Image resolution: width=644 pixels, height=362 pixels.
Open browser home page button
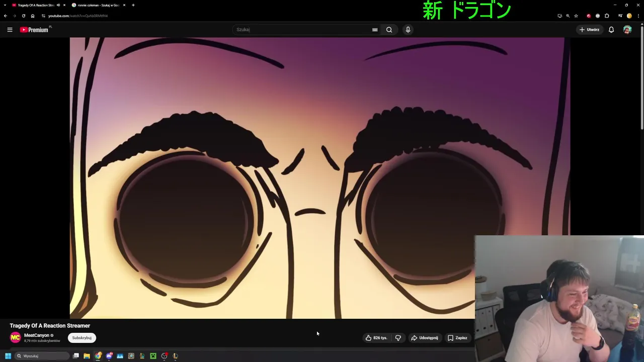33,16
